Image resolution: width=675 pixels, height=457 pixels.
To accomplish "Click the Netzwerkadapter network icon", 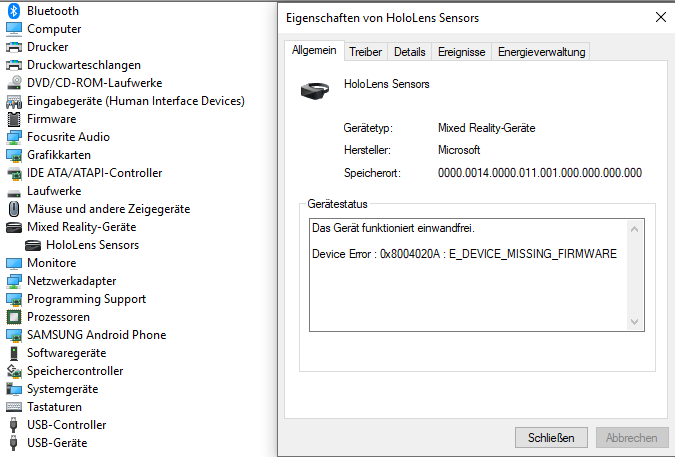I will pos(14,281).
